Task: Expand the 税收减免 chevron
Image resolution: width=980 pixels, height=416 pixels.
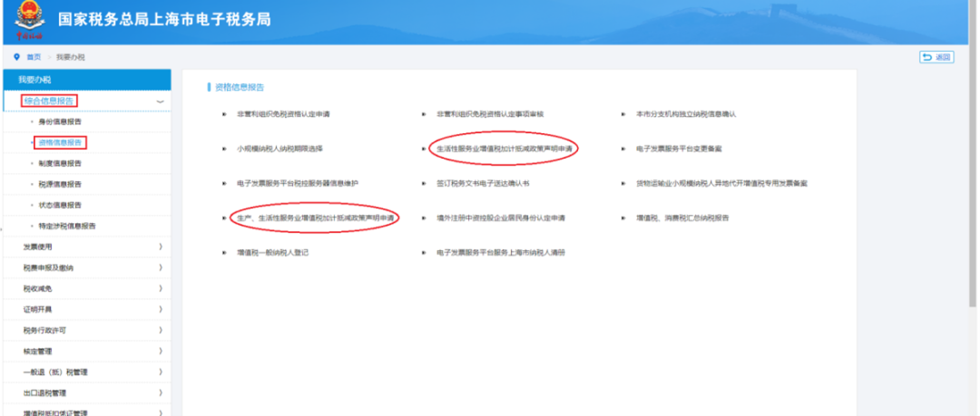Action: coord(161,288)
